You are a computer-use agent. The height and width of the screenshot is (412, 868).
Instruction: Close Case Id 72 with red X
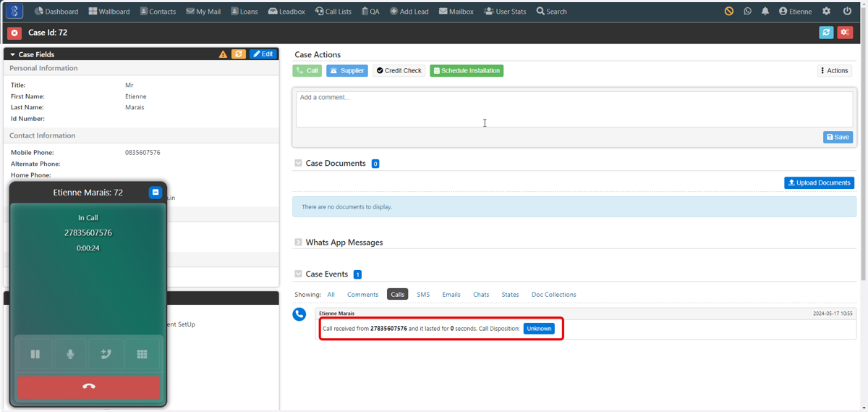[14, 33]
